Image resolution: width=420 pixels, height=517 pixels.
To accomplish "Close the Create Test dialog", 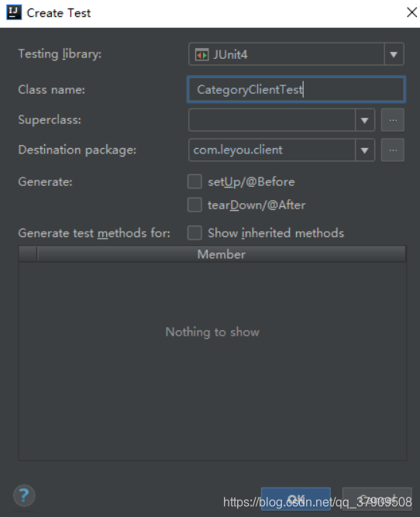I will click(x=411, y=12).
